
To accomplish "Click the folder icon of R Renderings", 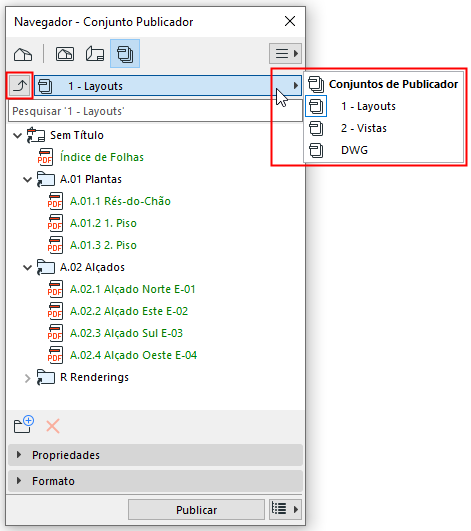I will click(x=45, y=377).
